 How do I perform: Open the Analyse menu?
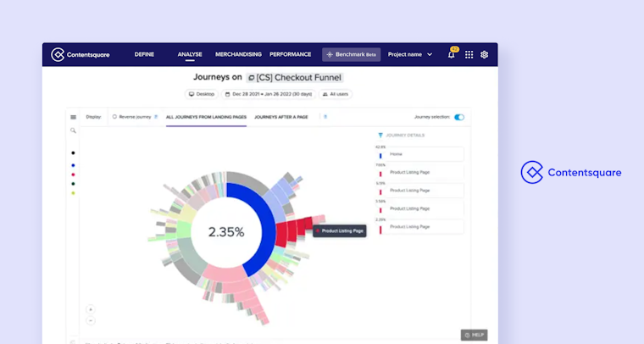[x=190, y=54]
